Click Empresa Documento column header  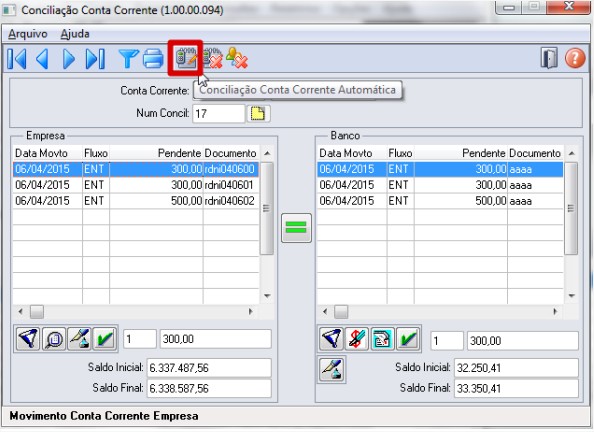pos(231,153)
